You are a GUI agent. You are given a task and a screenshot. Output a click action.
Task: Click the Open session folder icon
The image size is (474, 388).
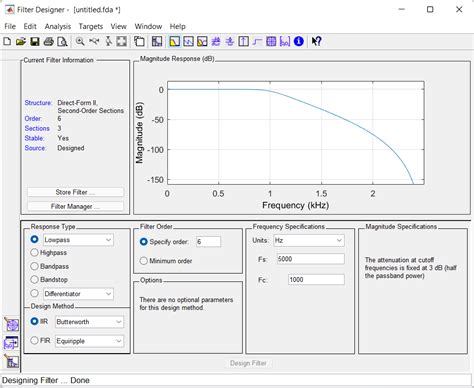click(21, 42)
